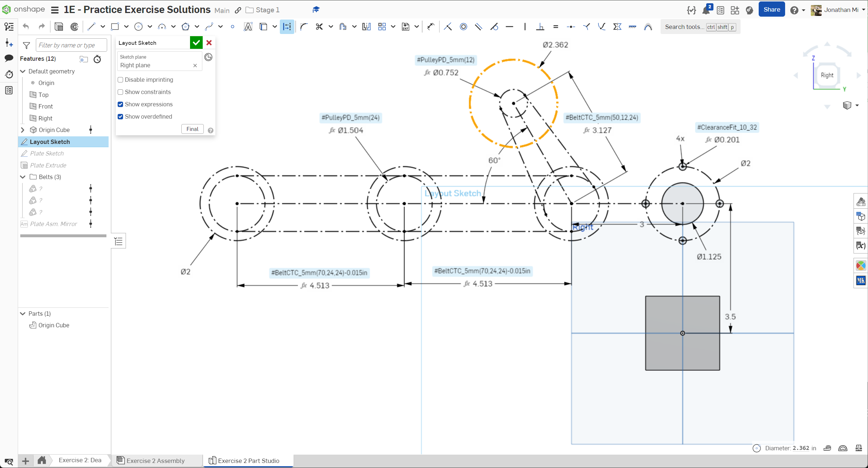
Task: Click the Text tool icon
Action: click(248, 27)
